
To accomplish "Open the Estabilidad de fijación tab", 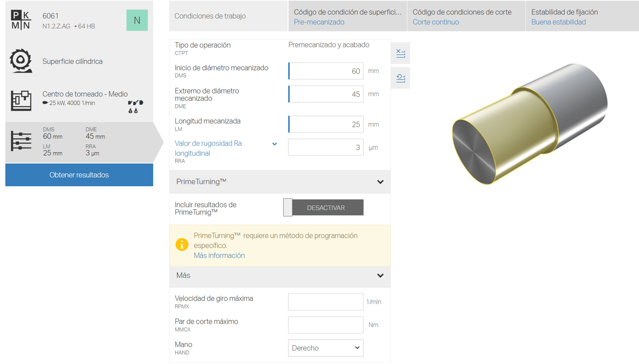I will (x=580, y=16).
